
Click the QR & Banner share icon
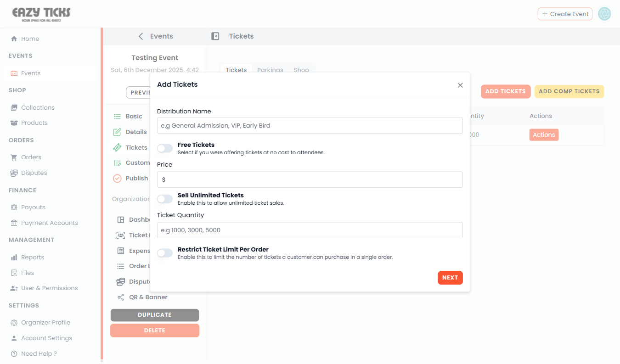click(121, 297)
